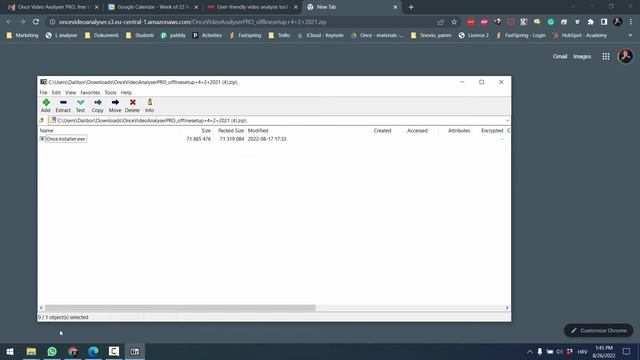The width and height of the screenshot is (640, 360).
Task: Open the View menu in 7-Zip
Action: [71, 93]
